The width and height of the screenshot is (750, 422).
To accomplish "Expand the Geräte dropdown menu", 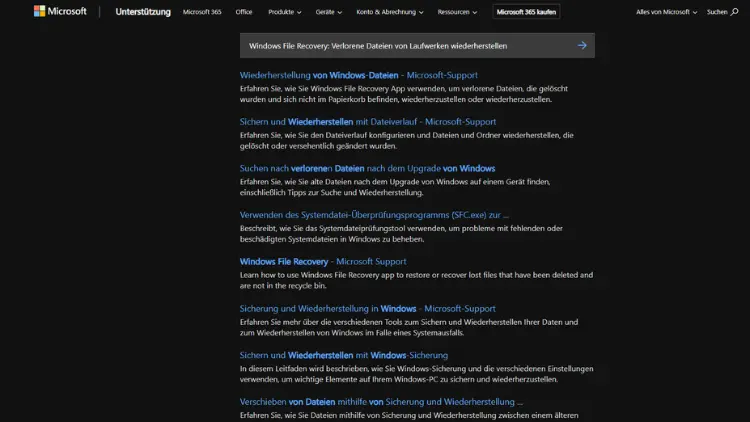I will point(328,12).
